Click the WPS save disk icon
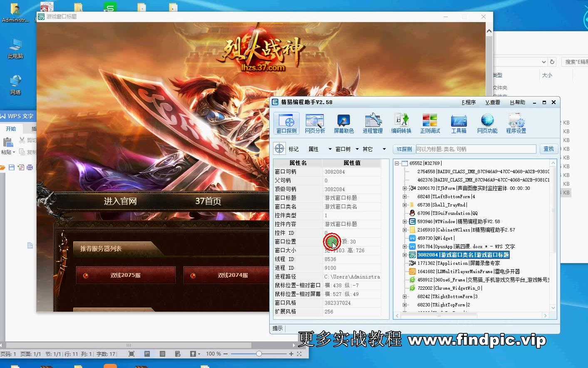Viewport: 588px width, 368px height. pyautogui.click(x=12, y=167)
